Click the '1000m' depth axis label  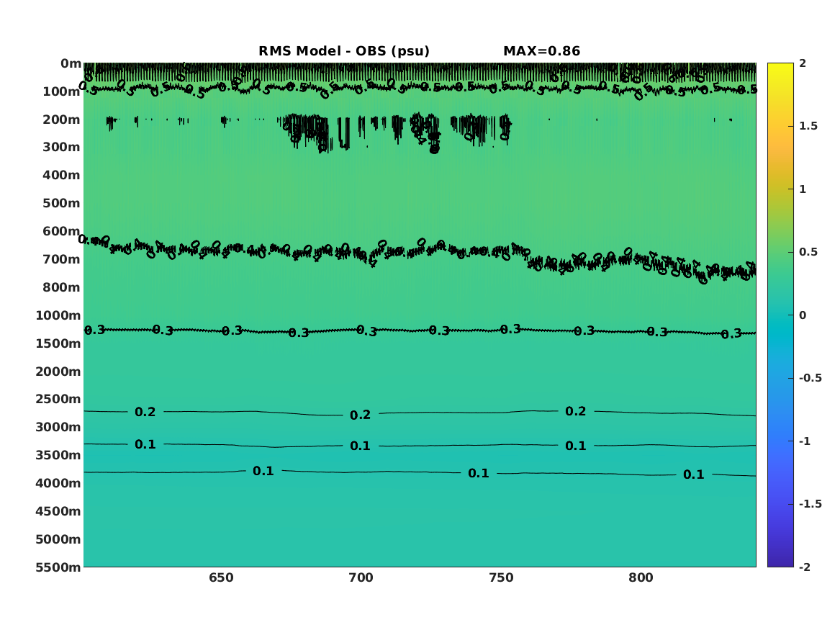pyautogui.click(x=58, y=315)
